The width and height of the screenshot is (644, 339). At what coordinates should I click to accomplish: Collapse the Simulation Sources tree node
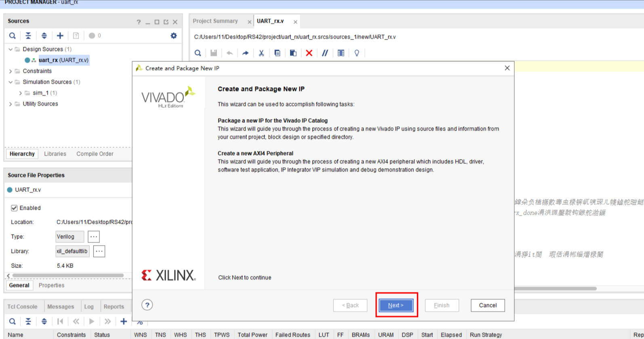pyautogui.click(x=11, y=82)
